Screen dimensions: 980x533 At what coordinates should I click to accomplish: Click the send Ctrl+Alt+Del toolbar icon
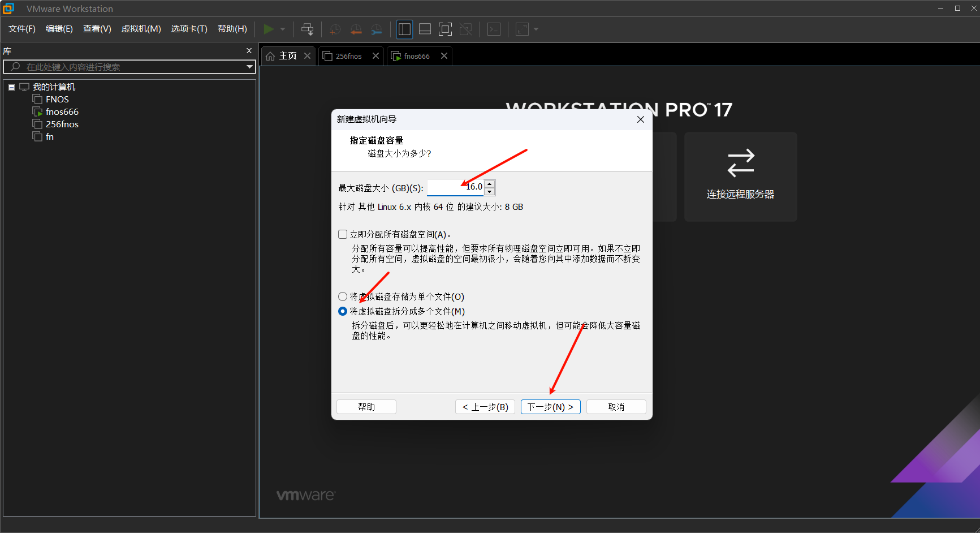[x=307, y=29]
